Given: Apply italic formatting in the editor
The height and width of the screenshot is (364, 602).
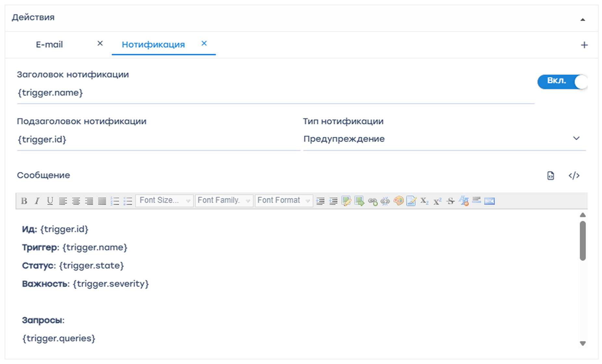Looking at the screenshot, I should (x=37, y=201).
